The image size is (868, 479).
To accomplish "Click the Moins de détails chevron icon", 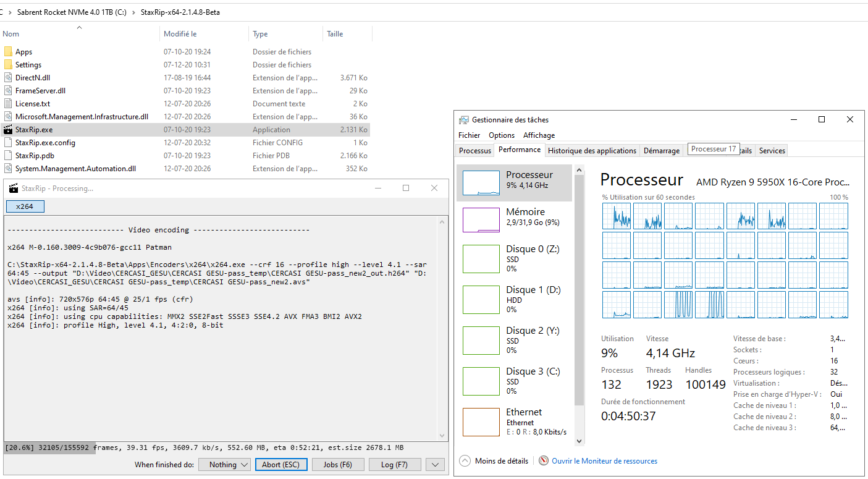I will click(464, 461).
